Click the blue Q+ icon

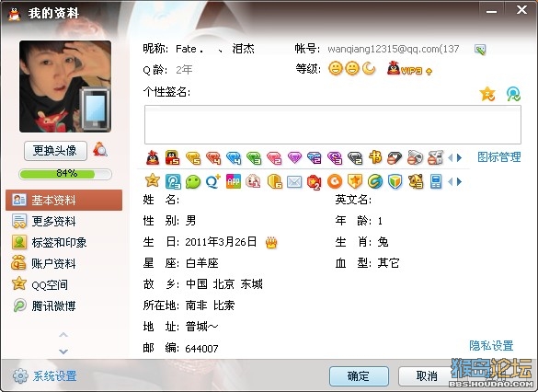(x=213, y=181)
